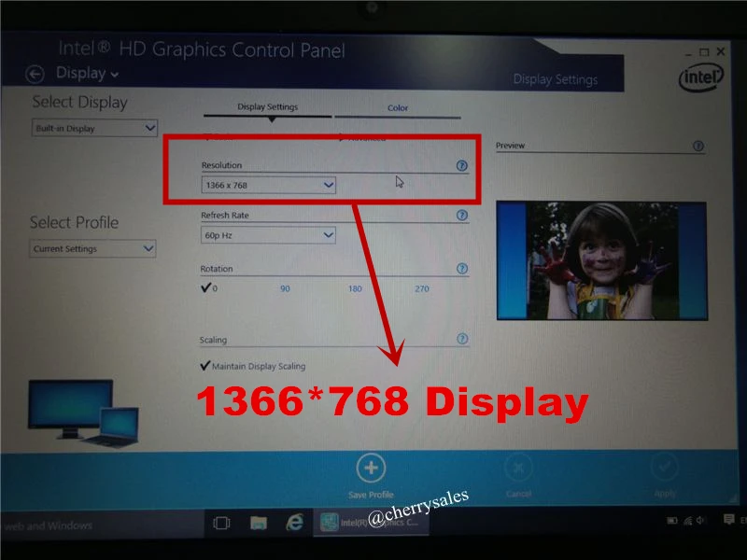The image size is (747, 560).
Task: Select Intel Graphics Control Panel taskbar item
Action: [371, 523]
